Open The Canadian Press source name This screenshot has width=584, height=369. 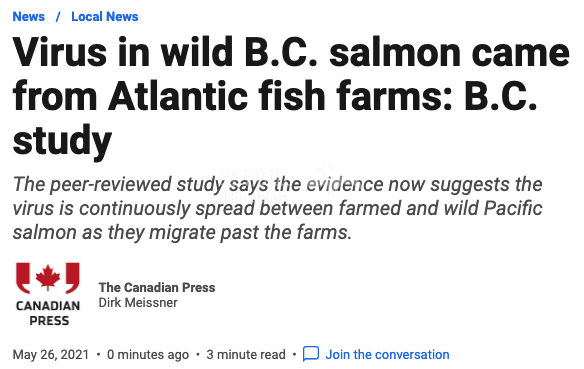click(157, 287)
